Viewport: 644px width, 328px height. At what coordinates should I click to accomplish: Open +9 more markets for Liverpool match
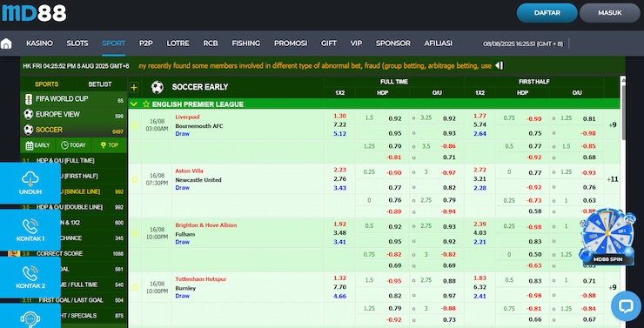pyautogui.click(x=612, y=124)
